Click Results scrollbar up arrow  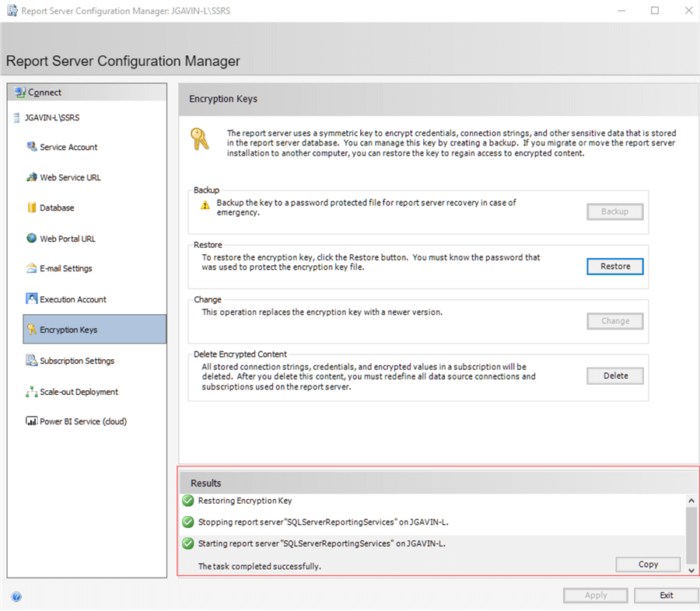tap(691, 501)
